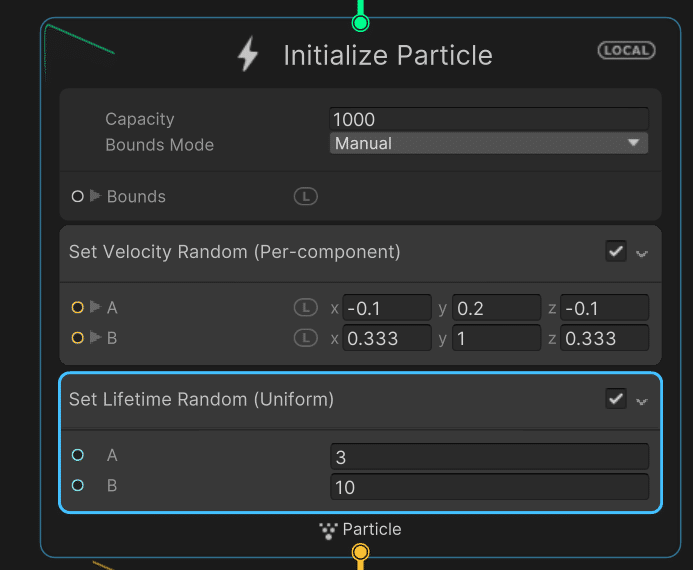Click the Capacity value field
The image size is (693, 570).
click(488, 119)
